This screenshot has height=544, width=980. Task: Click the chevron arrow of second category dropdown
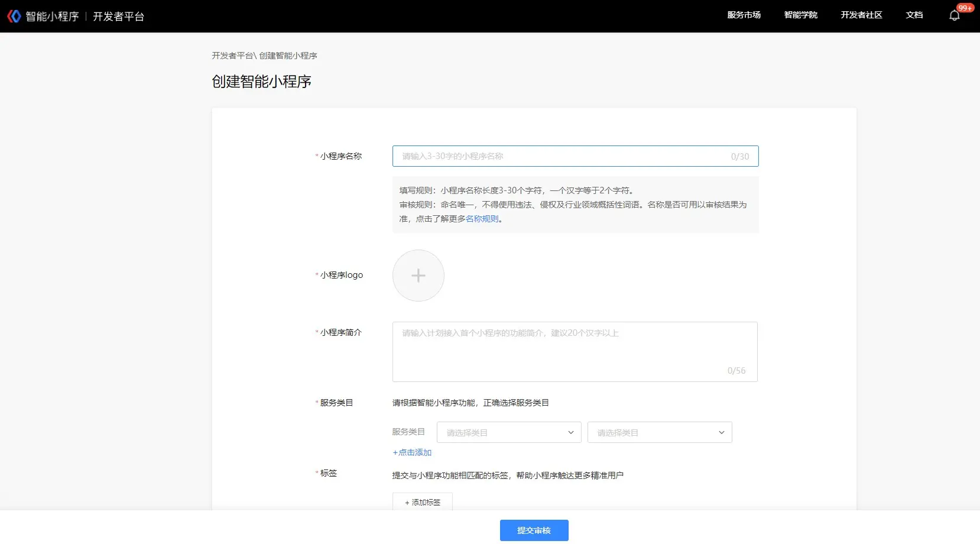pos(721,432)
